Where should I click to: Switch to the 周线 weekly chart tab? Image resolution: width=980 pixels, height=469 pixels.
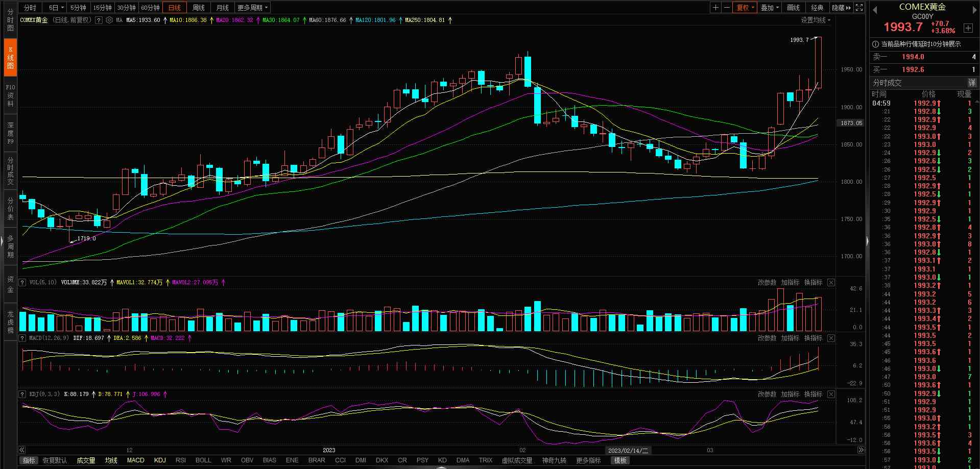pyautogui.click(x=198, y=8)
